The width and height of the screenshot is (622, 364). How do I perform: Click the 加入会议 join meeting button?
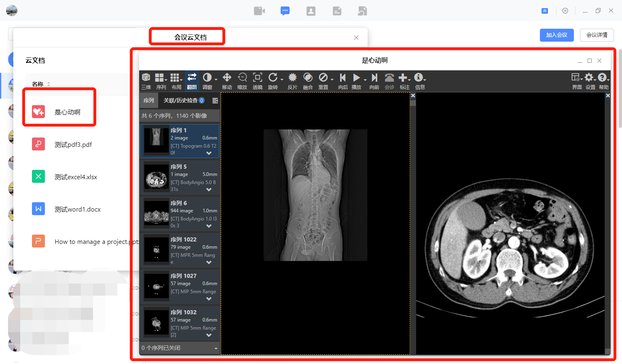click(556, 35)
